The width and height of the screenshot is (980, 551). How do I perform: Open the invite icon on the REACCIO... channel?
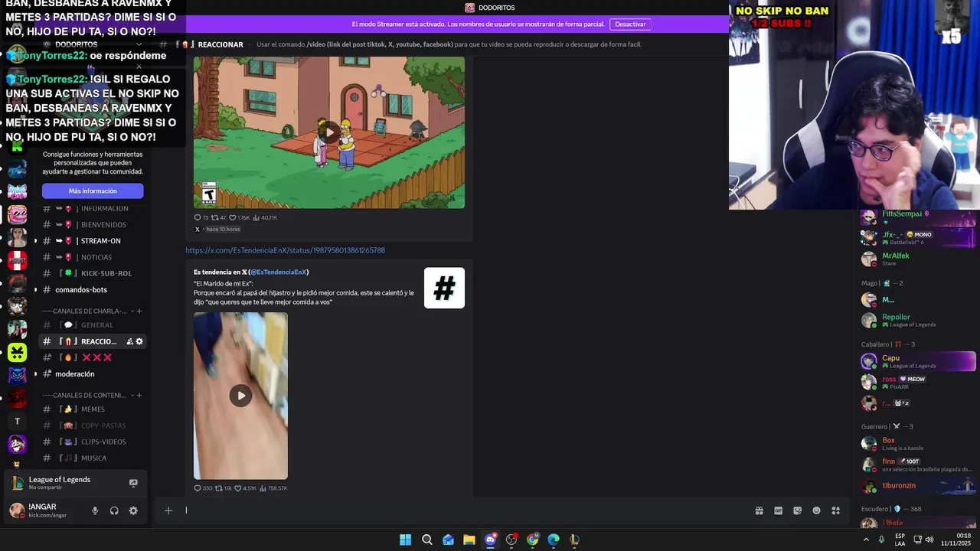coord(129,341)
